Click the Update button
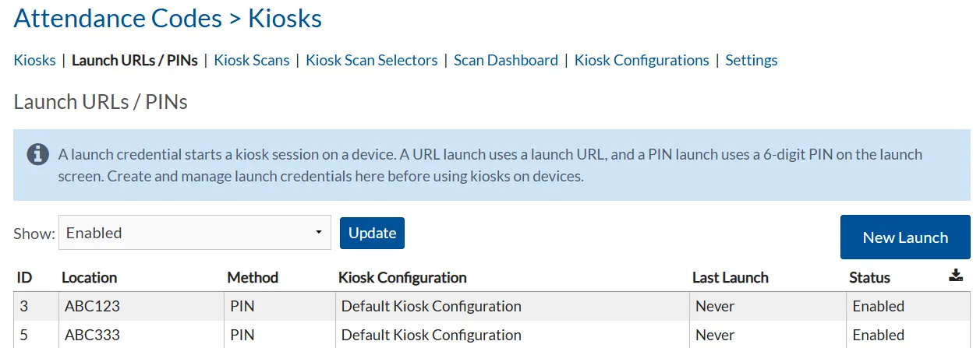Viewport: 980px width, 348px height. [372, 233]
